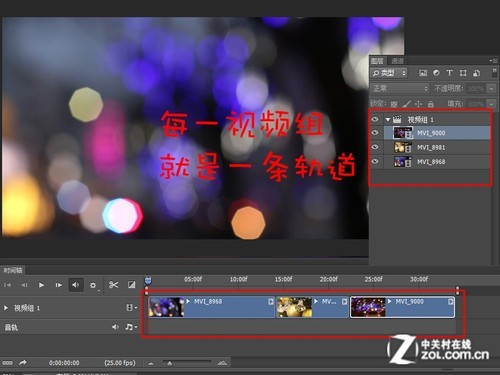Filter for smart objects icon
500x375 pixels.
[477, 73]
